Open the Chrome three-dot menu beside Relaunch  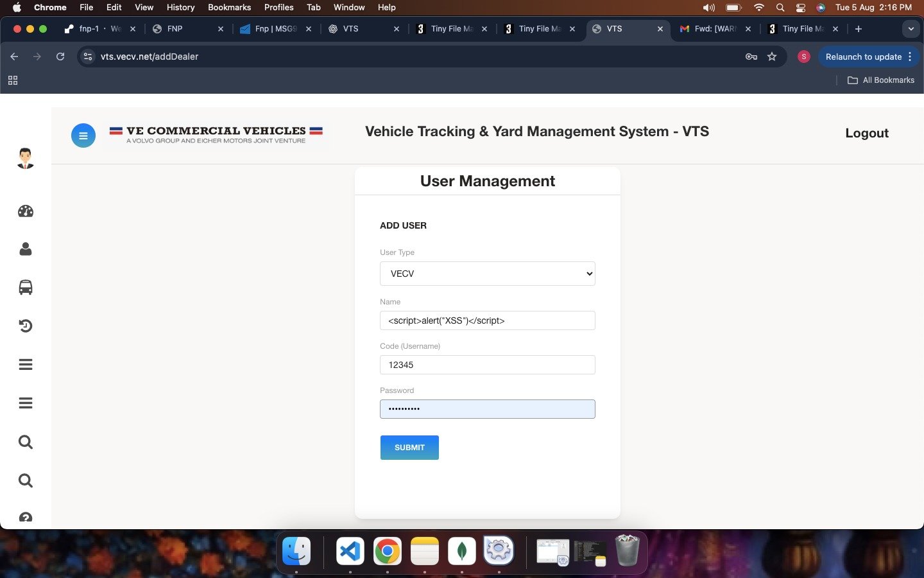click(910, 57)
